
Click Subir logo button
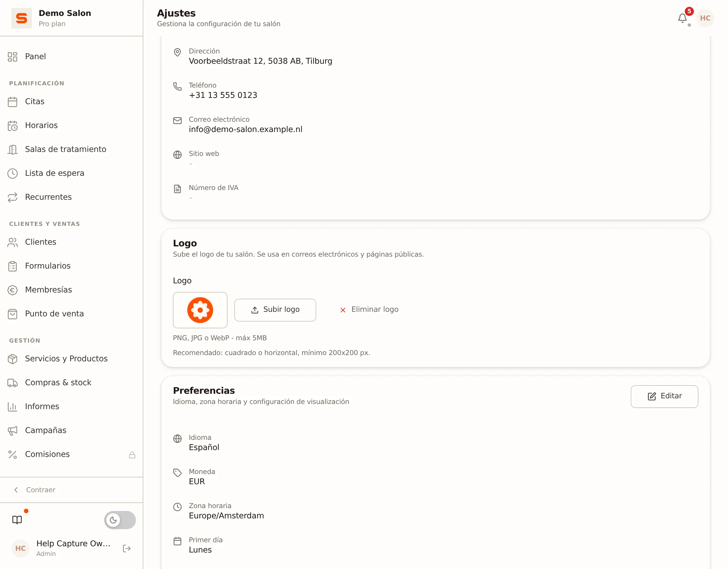[275, 310]
